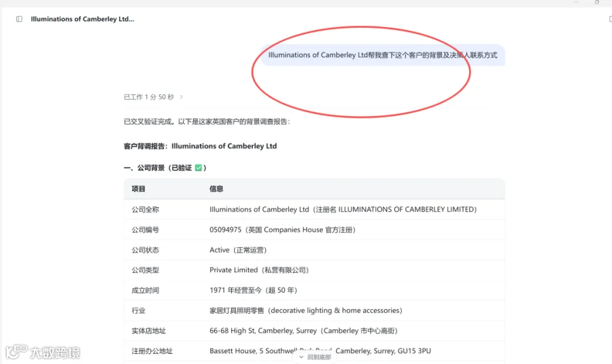The width and height of the screenshot is (612, 364).
Task: Select the sentence '已交叉验证完成...背景调查报告'
Action: pos(207,122)
